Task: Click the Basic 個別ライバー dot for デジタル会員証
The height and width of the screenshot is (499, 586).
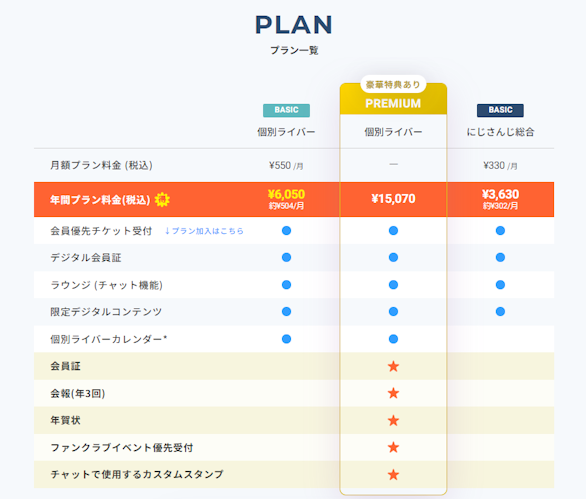Action: 286,258
